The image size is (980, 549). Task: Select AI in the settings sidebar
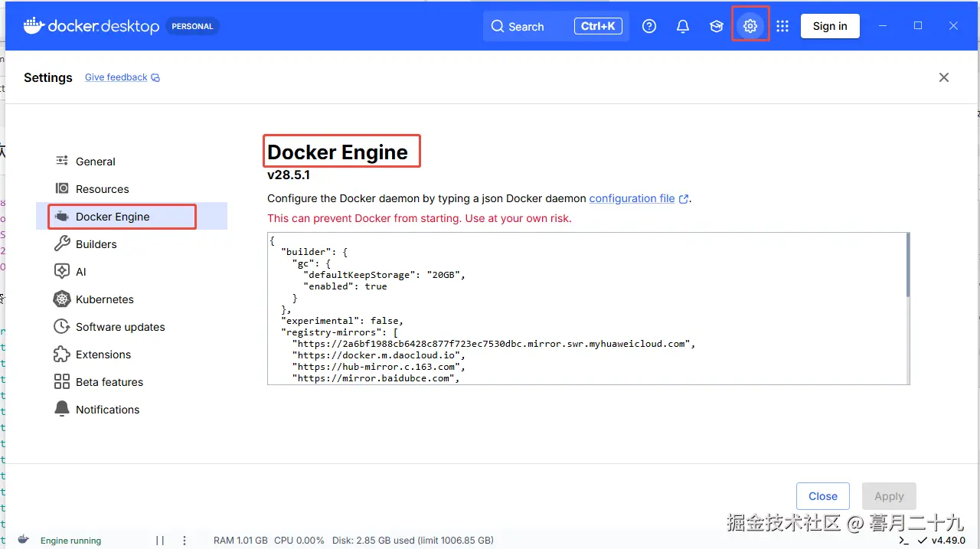[132, 272]
